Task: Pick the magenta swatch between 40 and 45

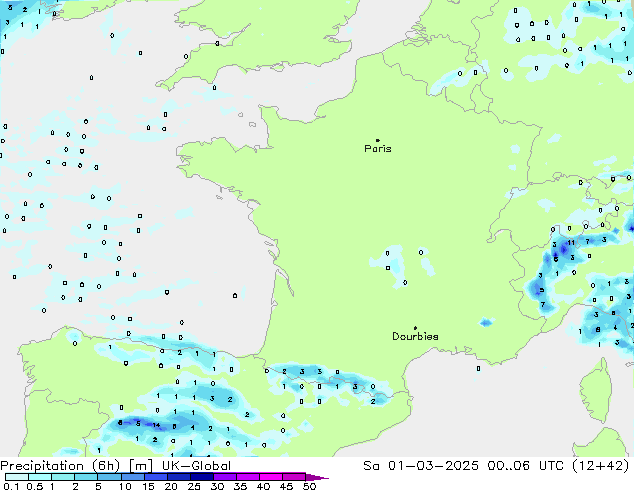Action: tap(271, 477)
